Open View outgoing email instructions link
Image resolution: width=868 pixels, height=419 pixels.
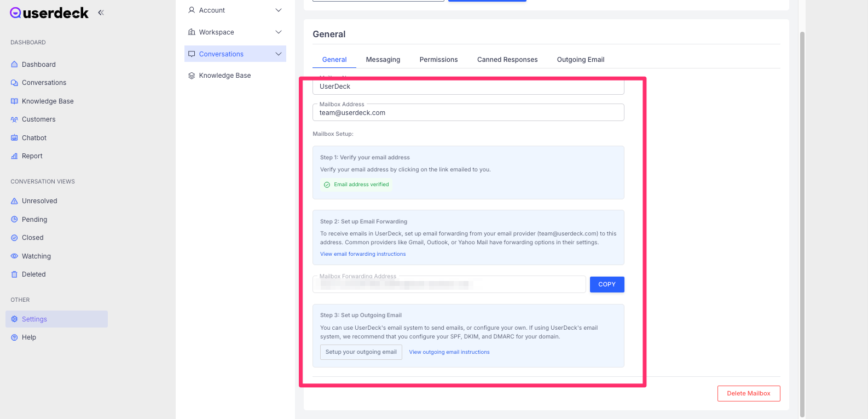(449, 352)
